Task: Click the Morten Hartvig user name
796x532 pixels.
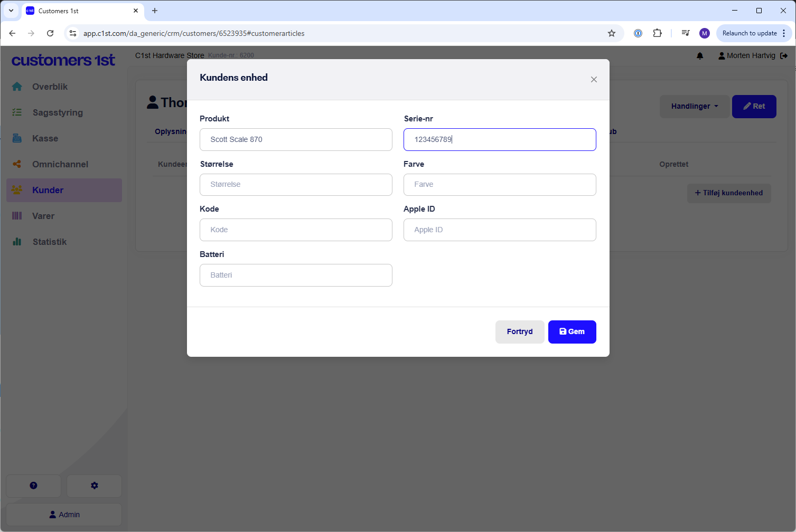Action: tap(751, 56)
